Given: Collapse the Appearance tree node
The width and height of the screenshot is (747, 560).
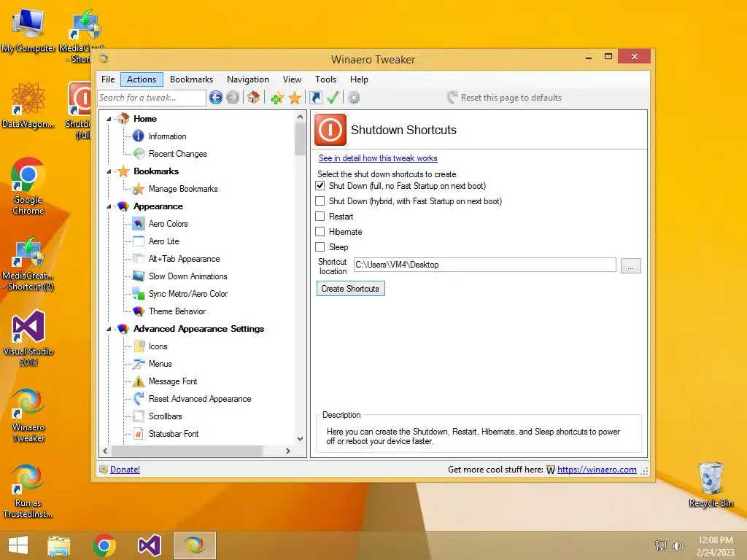Looking at the screenshot, I should coord(109,206).
